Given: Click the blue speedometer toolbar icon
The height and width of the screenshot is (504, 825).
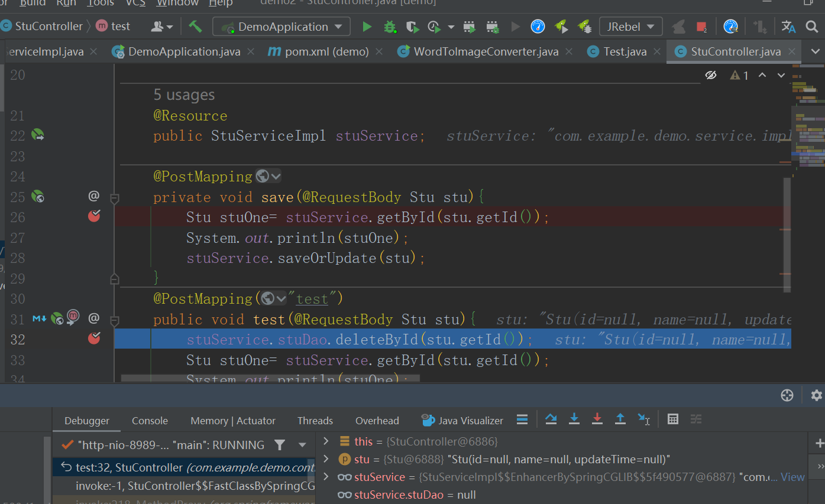Looking at the screenshot, I should [x=538, y=27].
